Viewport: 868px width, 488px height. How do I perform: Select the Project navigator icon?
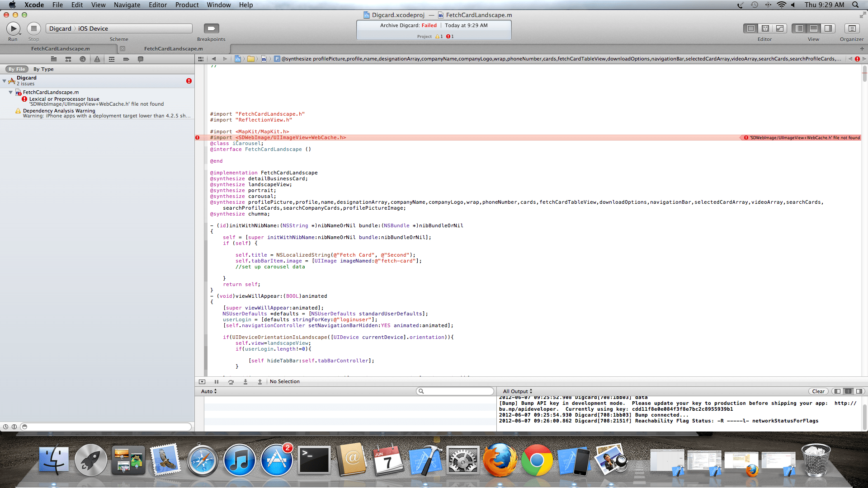(x=54, y=59)
